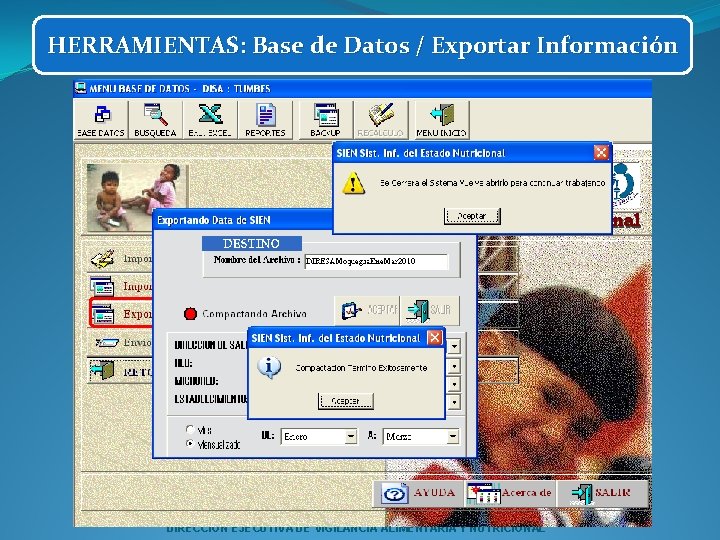Click the first Importar pencil icon in side menu

102,259
